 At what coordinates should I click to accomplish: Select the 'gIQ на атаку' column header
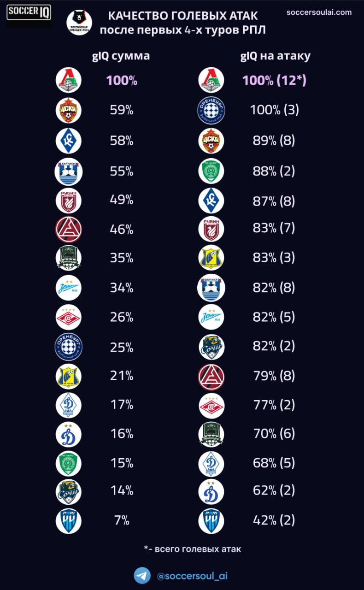(276, 56)
